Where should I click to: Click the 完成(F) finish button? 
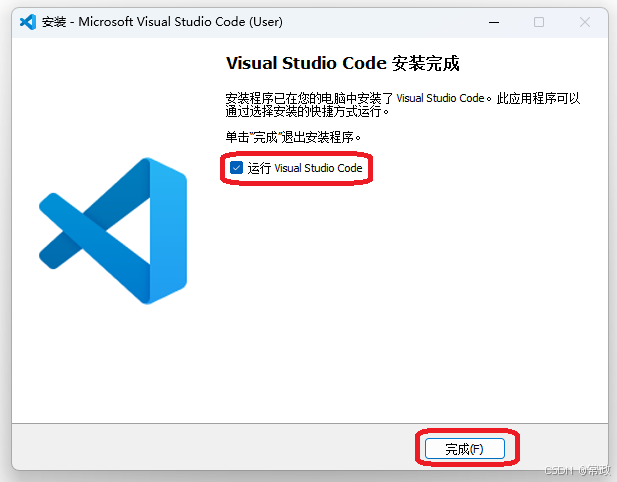click(465, 449)
